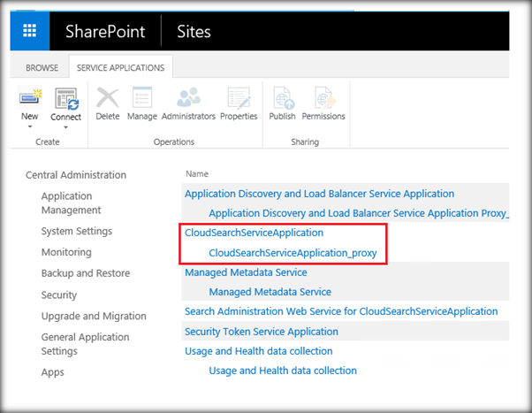Select the SERVICE APPLICATIONS tab
This screenshot has width=532, height=413.
[121, 67]
